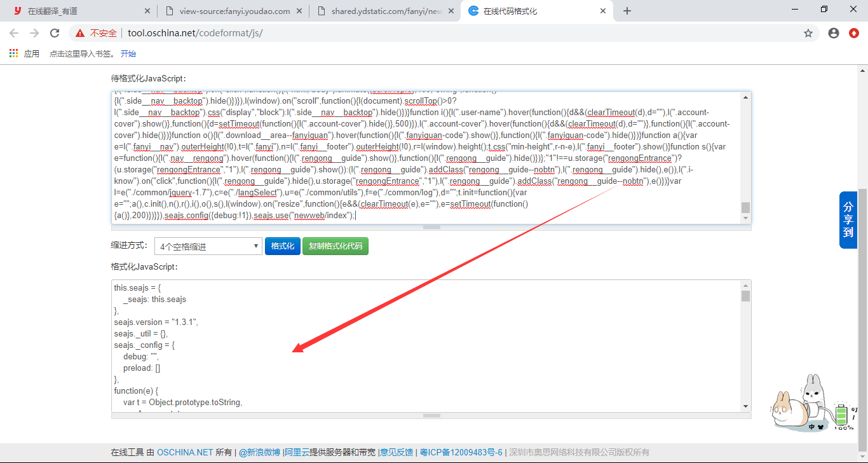
Task: Open the Chrome profile avatar
Action: point(834,33)
